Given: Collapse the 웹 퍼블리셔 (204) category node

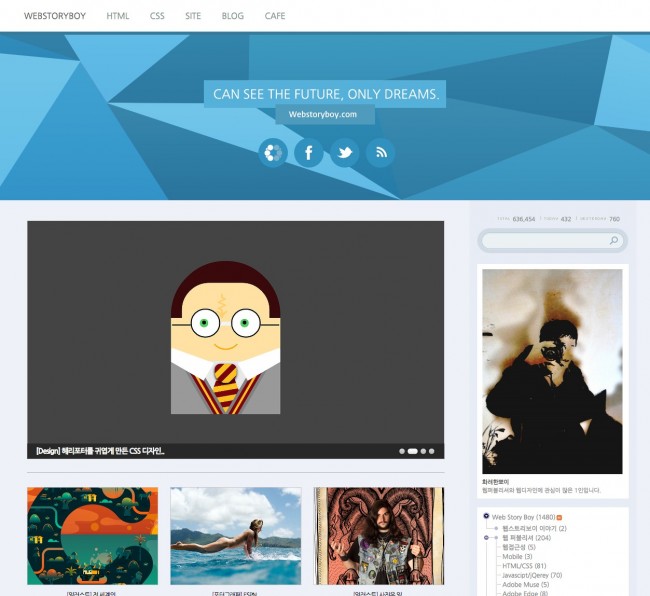Looking at the screenshot, I should pos(486,538).
